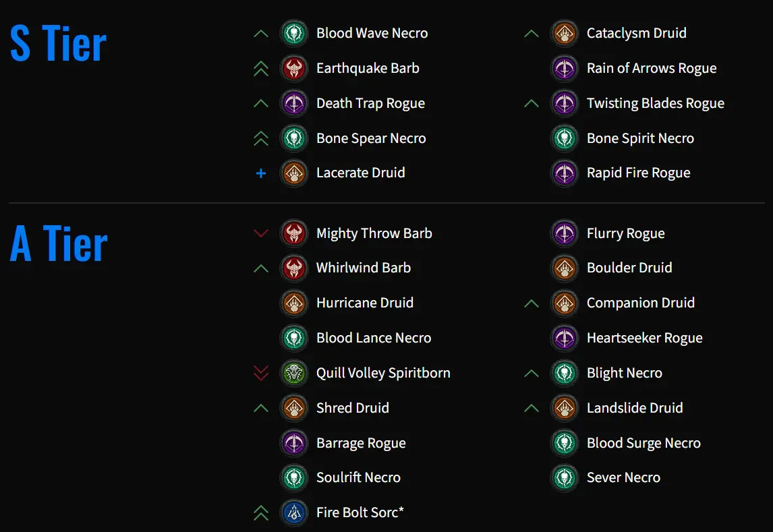Click the Sorcerer icon next to Fire Bolt Sorc
This screenshot has height=532, width=773.
[294, 512]
